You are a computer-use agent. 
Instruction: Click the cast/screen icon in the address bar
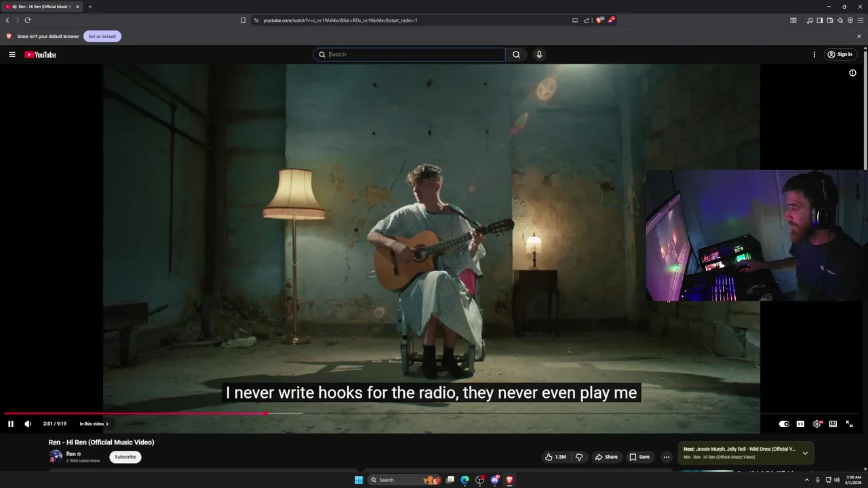coord(575,20)
